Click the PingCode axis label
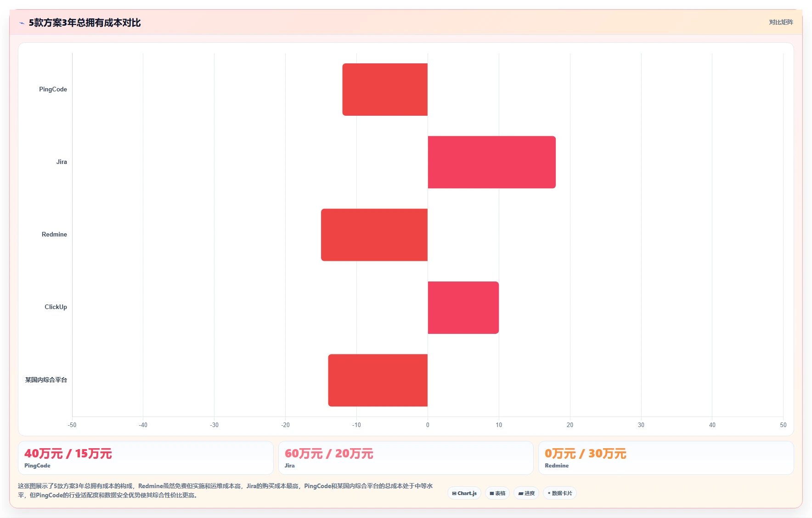This screenshot has width=812, height=518. [53, 89]
